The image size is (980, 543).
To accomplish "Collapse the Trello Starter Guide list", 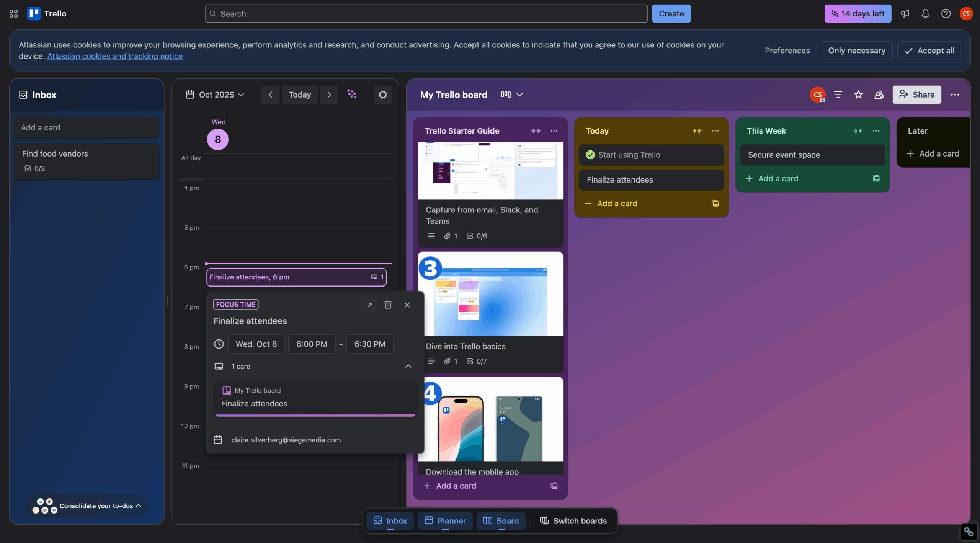I will coord(536,131).
